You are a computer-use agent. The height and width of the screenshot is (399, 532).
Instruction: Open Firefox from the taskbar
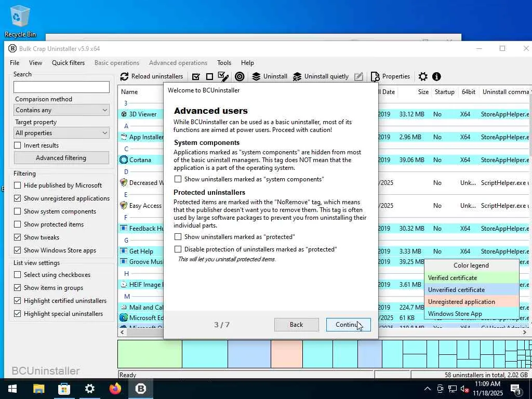point(115,389)
